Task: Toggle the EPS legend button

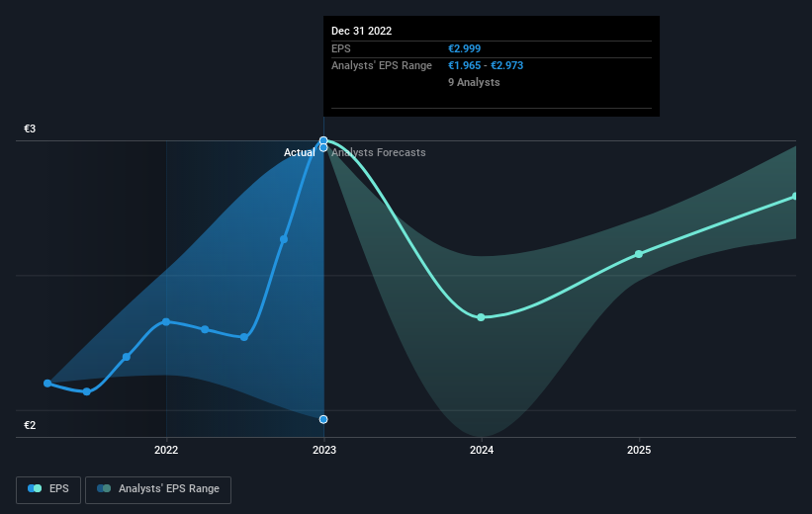Action: [x=48, y=489]
